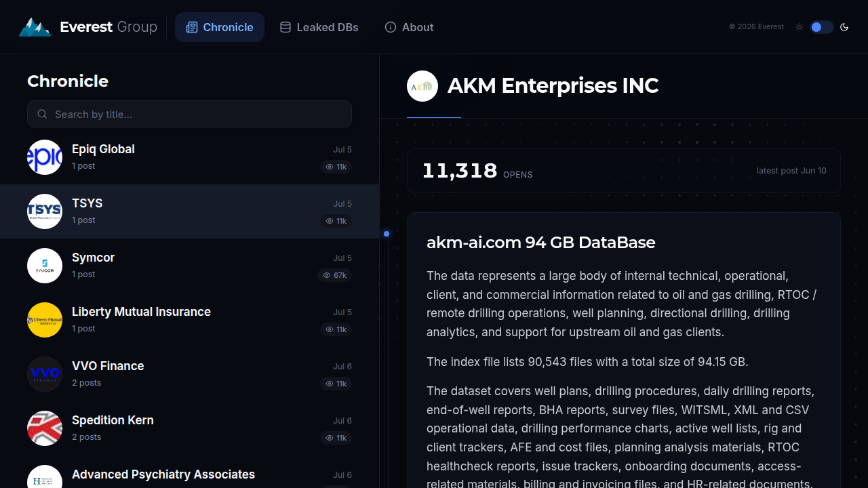Click the views badge on VVO Finance
The height and width of the screenshot is (488, 868).
pos(336,384)
